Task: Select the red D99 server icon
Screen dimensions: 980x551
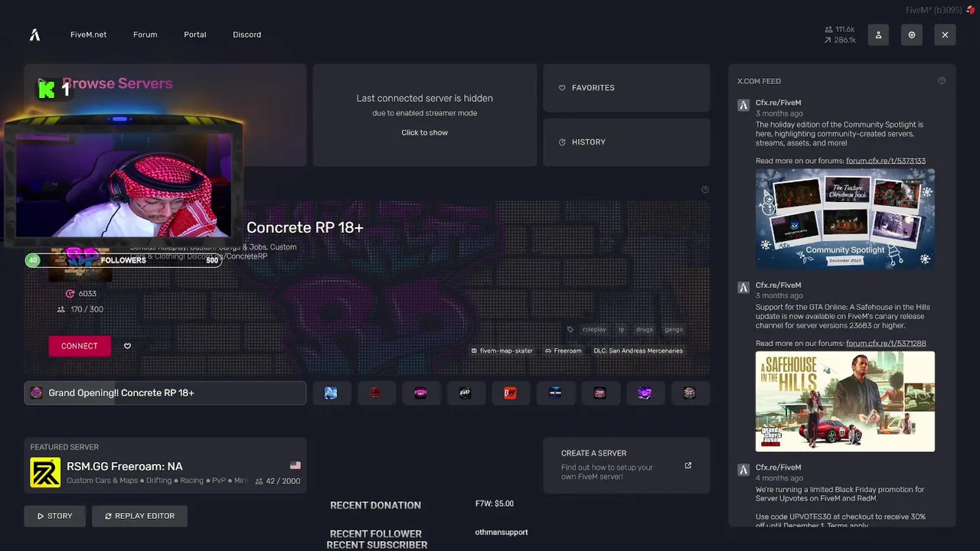Action: point(511,393)
